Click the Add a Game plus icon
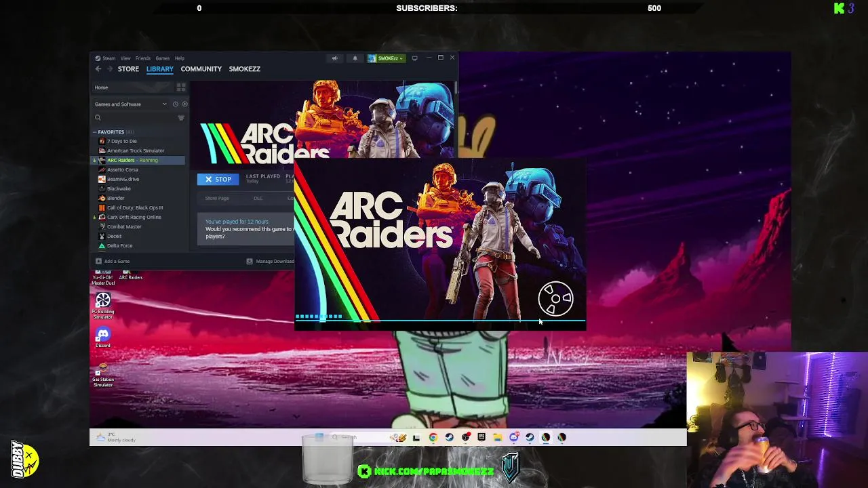The height and width of the screenshot is (488, 868). [x=98, y=261]
